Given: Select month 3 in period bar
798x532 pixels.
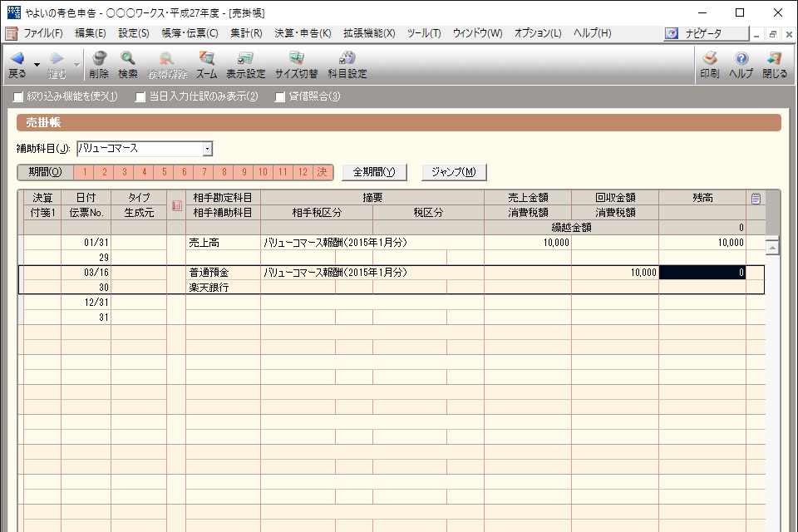Looking at the screenshot, I should click(124, 172).
